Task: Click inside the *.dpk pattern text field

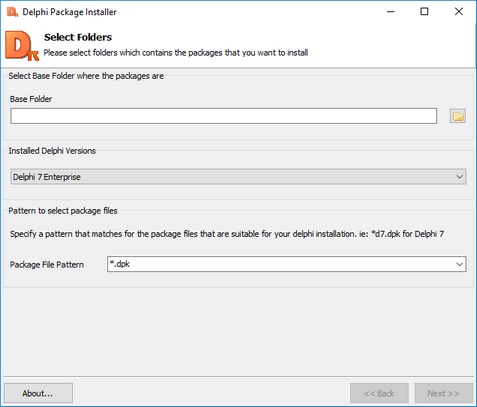Action: coord(280,264)
